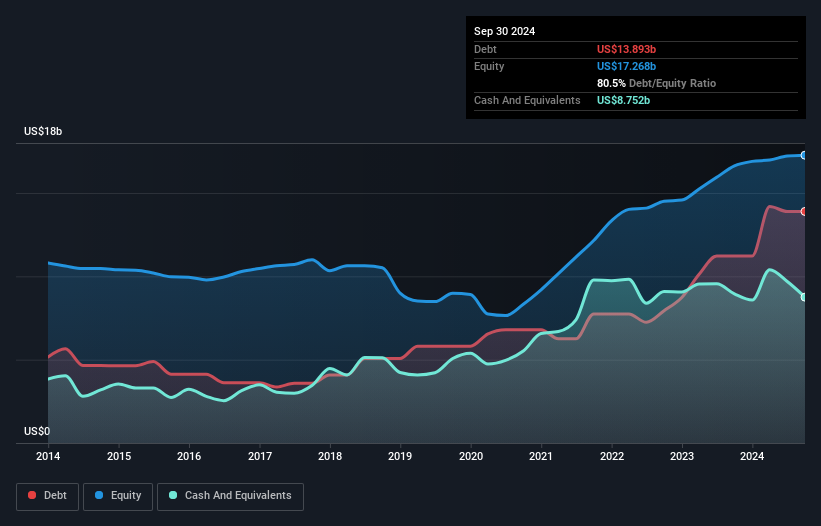The height and width of the screenshot is (526, 821).
Task: Click the US$0 axis label
Action: pos(37,431)
